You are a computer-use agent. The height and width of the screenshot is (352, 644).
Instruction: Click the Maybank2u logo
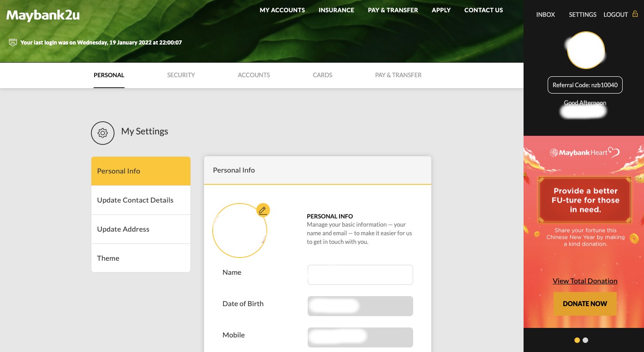[43, 15]
